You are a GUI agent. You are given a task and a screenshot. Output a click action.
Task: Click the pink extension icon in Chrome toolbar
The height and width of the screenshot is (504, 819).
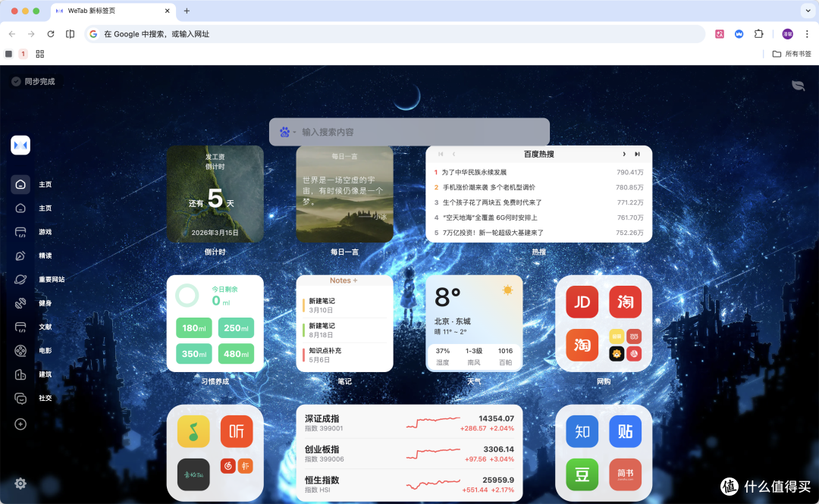[x=719, y=34]
